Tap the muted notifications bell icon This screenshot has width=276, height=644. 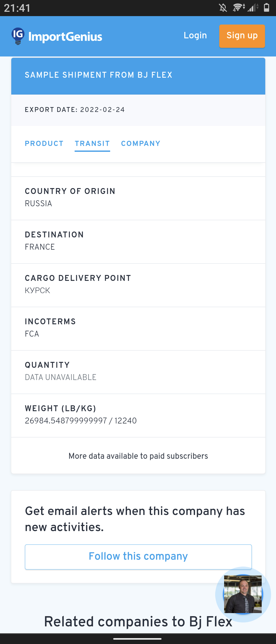pyautogui.click(x=223, y=8)
